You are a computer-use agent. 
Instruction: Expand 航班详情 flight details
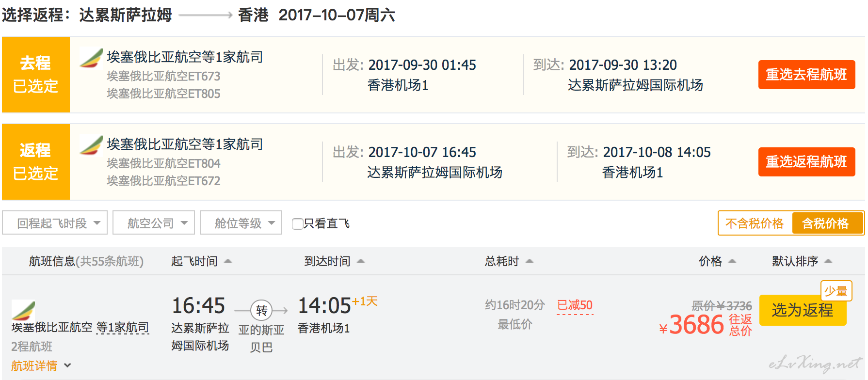[x=41, y=365]
